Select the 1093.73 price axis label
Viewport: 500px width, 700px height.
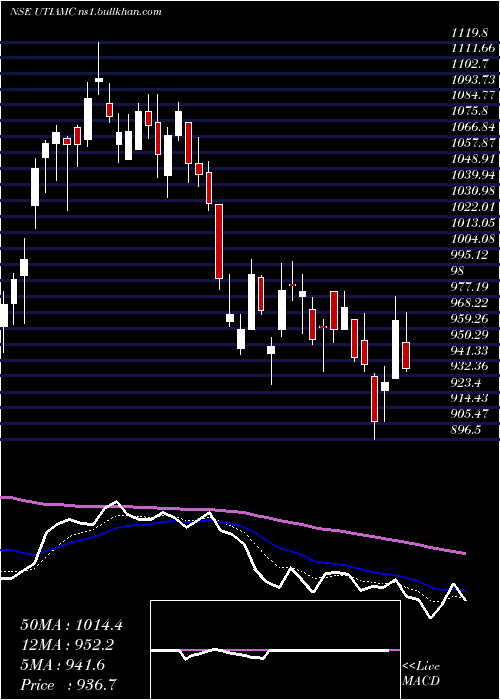click(x=473, y=80)
